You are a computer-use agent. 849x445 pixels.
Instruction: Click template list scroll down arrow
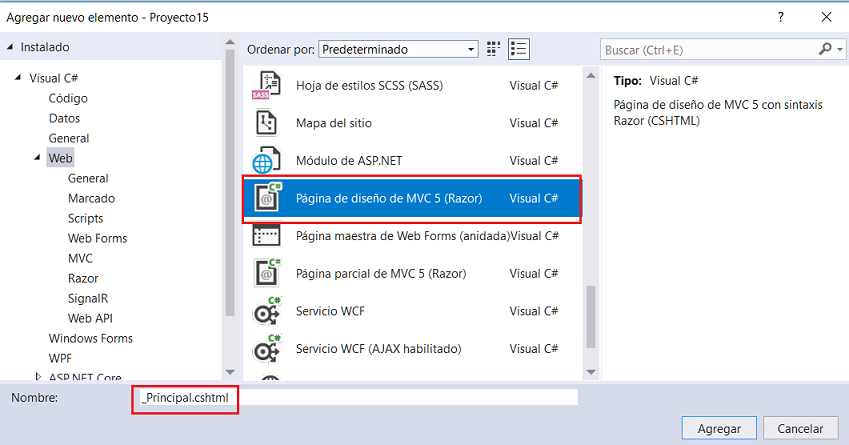point(591,372)
